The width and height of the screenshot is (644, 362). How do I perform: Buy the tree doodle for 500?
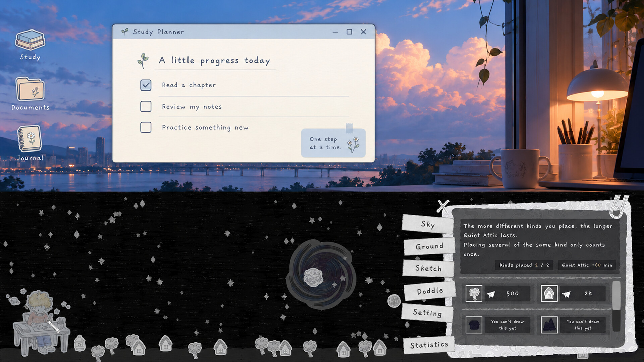tap(507, 294)
